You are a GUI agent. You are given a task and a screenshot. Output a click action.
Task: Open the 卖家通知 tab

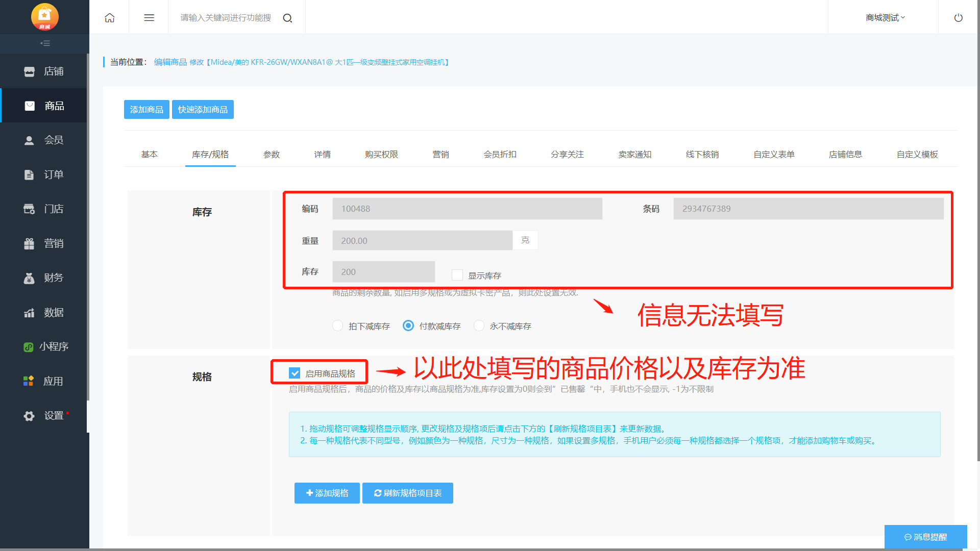635,154
